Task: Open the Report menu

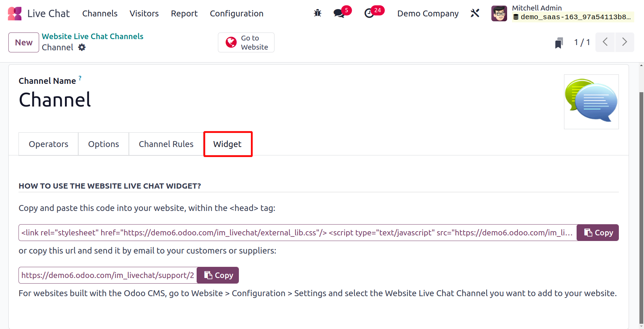Action: (184, 14)
